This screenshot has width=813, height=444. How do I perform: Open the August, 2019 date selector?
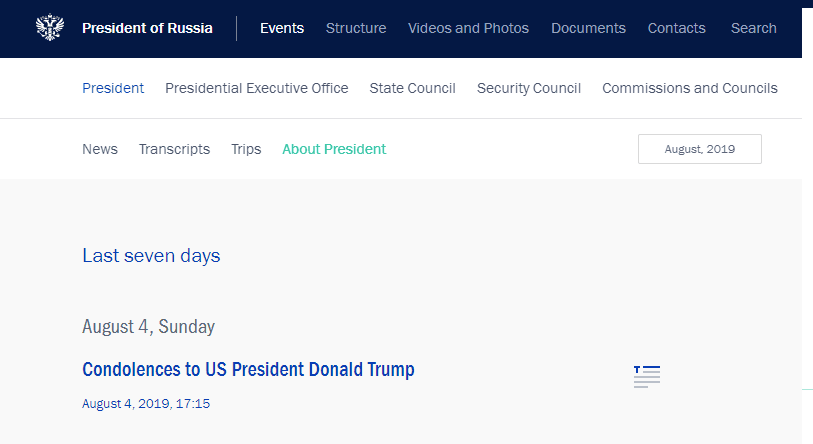(699, 149)
